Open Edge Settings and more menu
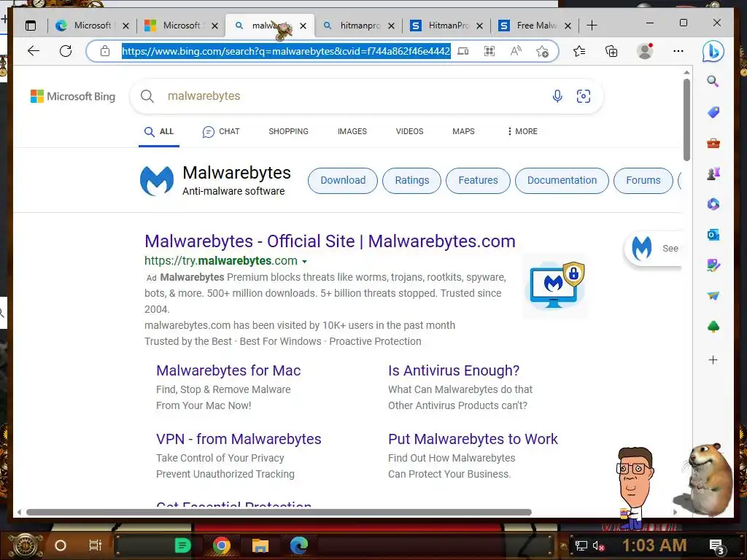The height and width of the screenshot is (560, 747). [x=678, y=51]
